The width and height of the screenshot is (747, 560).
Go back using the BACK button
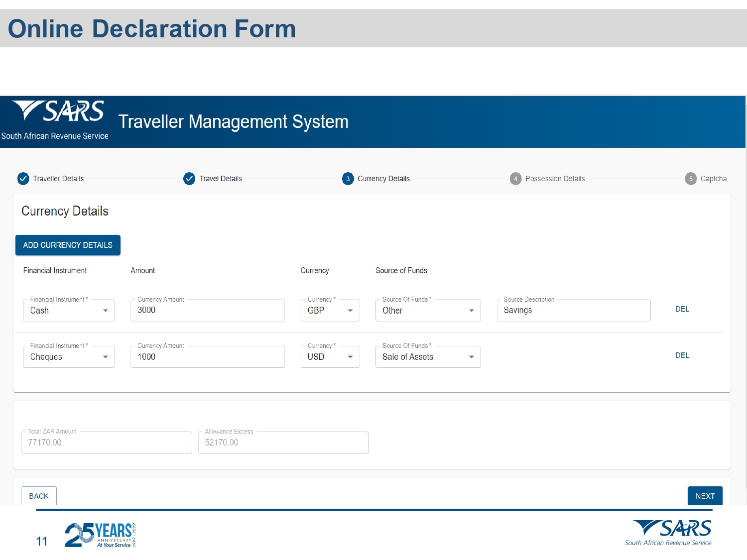point(39,496)
